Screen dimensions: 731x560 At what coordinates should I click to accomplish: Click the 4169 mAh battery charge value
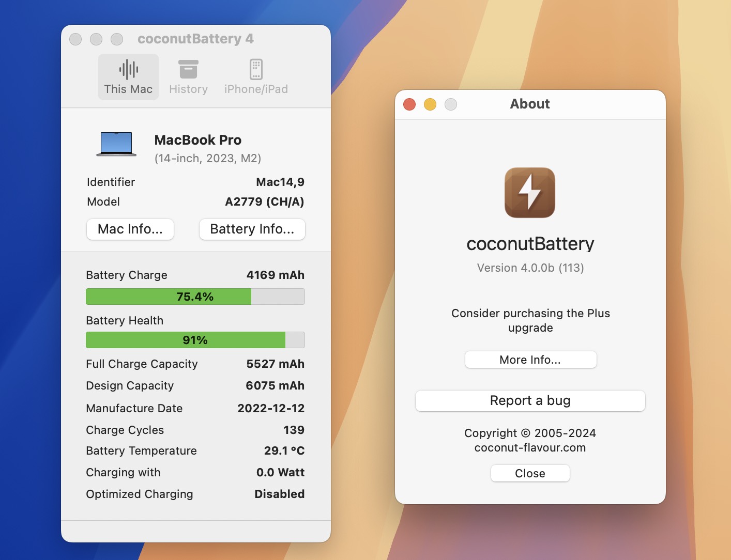(x=276, y=275)
